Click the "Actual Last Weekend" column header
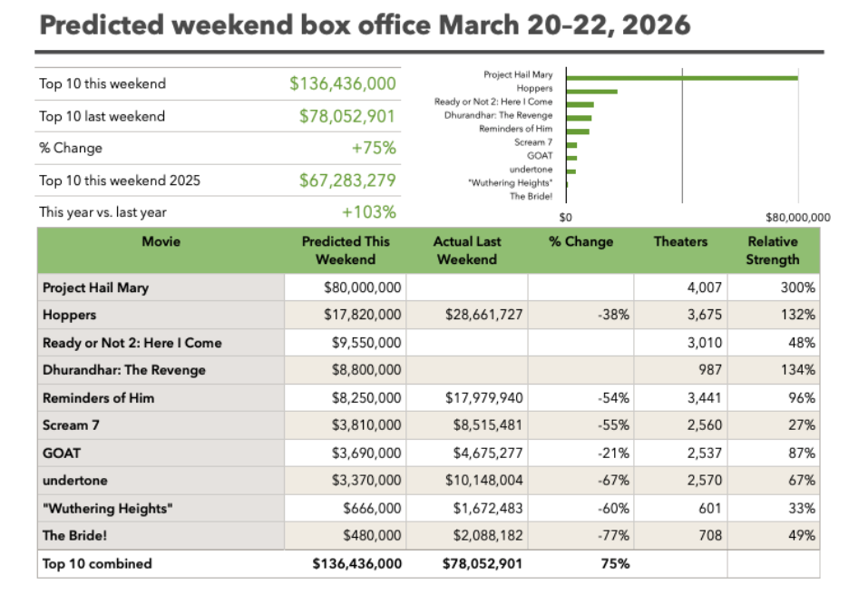Image resolution: width=868 pixels, height=595 pixels. (x=466, y=250)
